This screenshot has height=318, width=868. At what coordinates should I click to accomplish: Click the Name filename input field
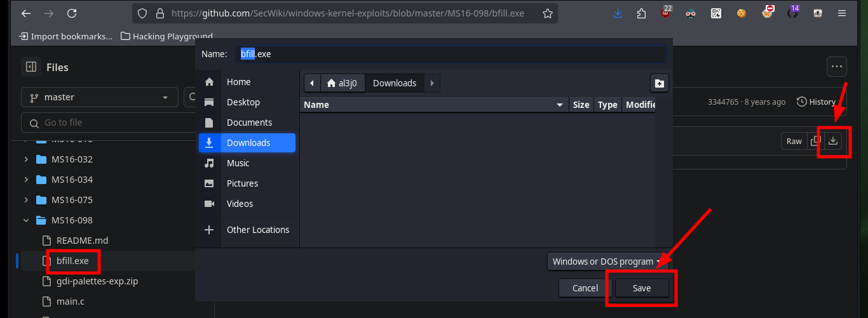pos(451,54)
